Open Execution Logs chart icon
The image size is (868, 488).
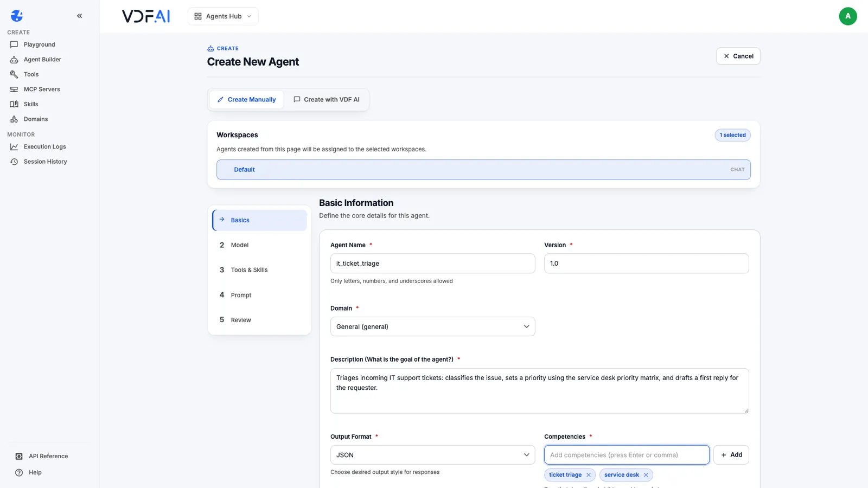coord(14,147)
